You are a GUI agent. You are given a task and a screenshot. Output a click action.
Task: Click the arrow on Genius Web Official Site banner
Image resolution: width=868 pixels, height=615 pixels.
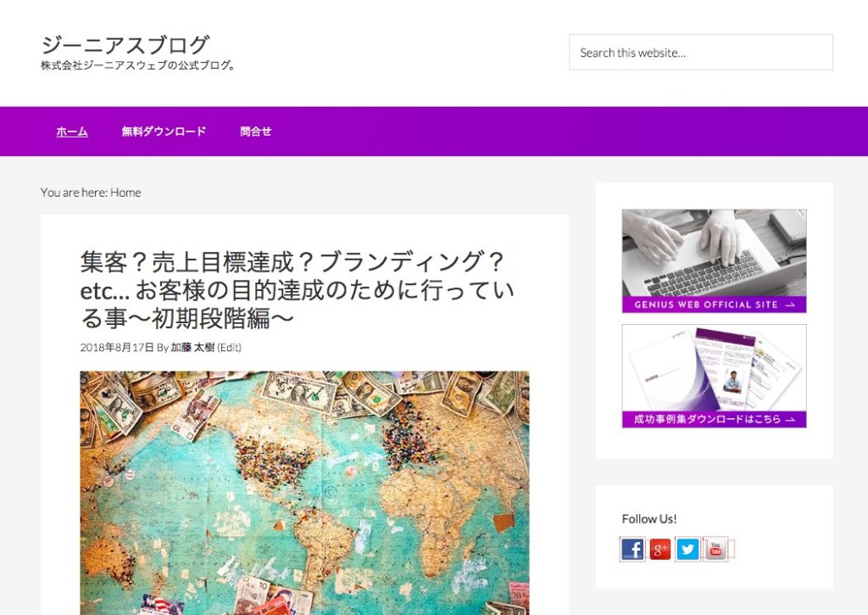(x=791, y=305)
